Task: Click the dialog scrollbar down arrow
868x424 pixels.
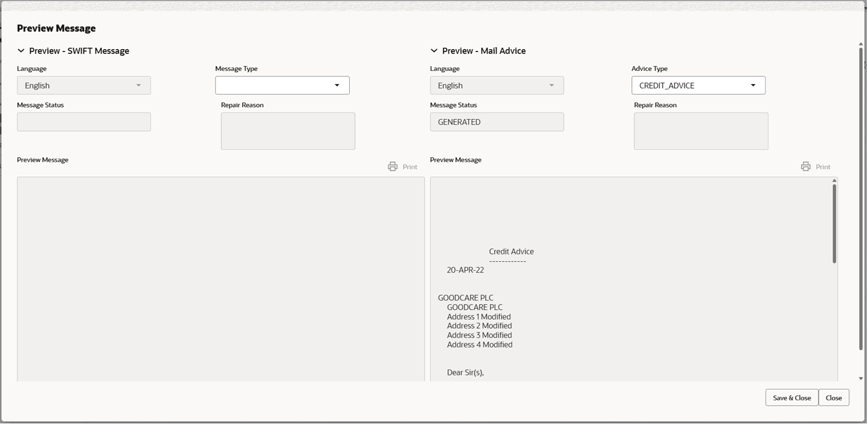Action: pos(861,378)
